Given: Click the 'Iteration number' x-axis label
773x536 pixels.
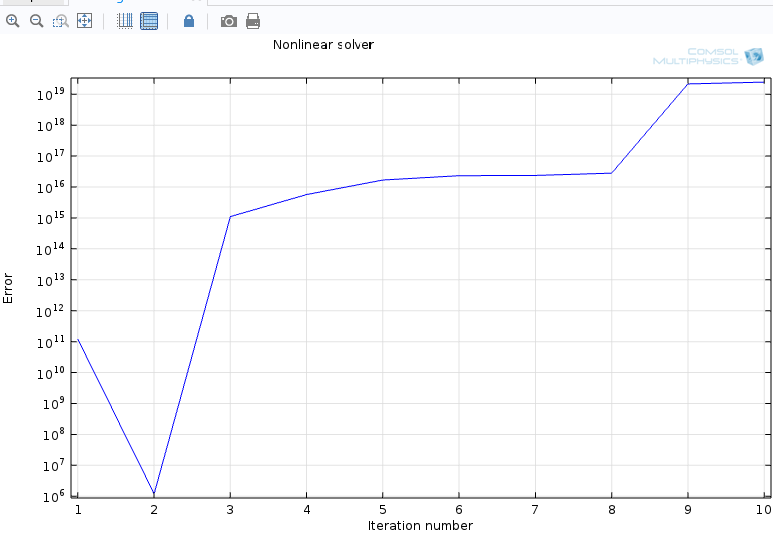Looking at the screenshot, I should coord(420,526).
